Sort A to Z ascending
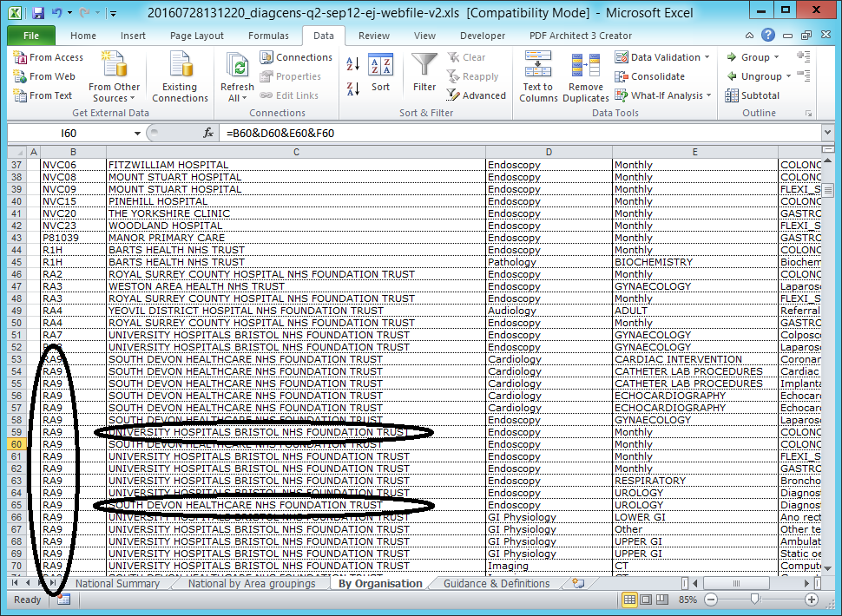This screenshot has width=842, height=616. pos(352,64)
